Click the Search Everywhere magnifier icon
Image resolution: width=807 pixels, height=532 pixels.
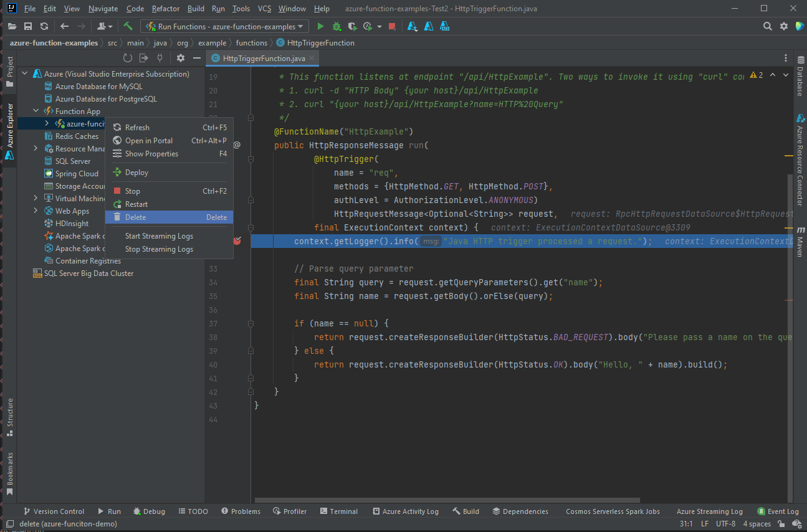[768, 26]
